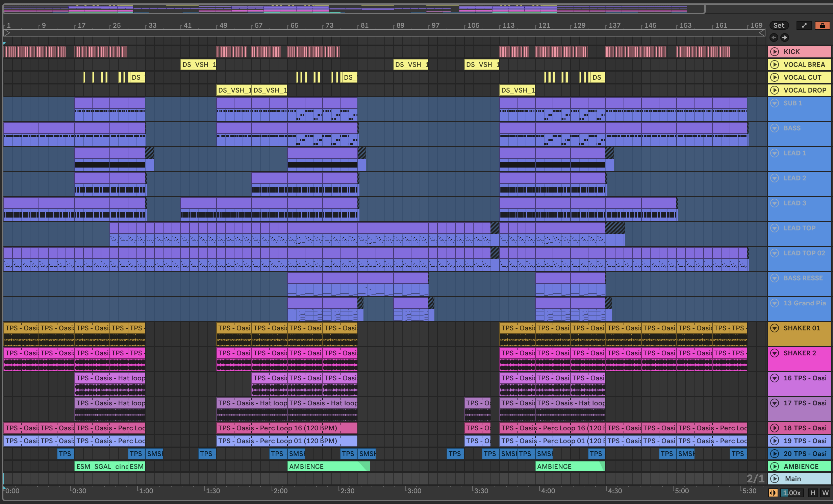
Task: Collapse the SUB 1 track
Action: tap(775, 103)
